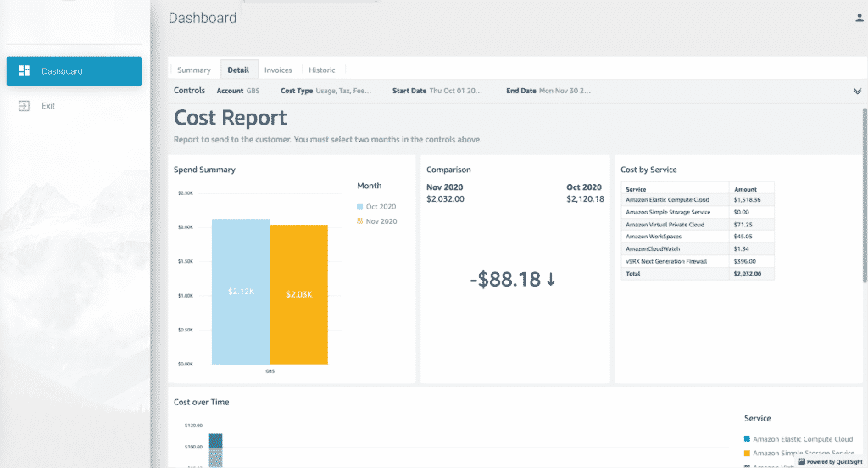Select the light blue Oct 2020 bar
The width and height of the screenshot is (868, 468).
tap(241, 292)
